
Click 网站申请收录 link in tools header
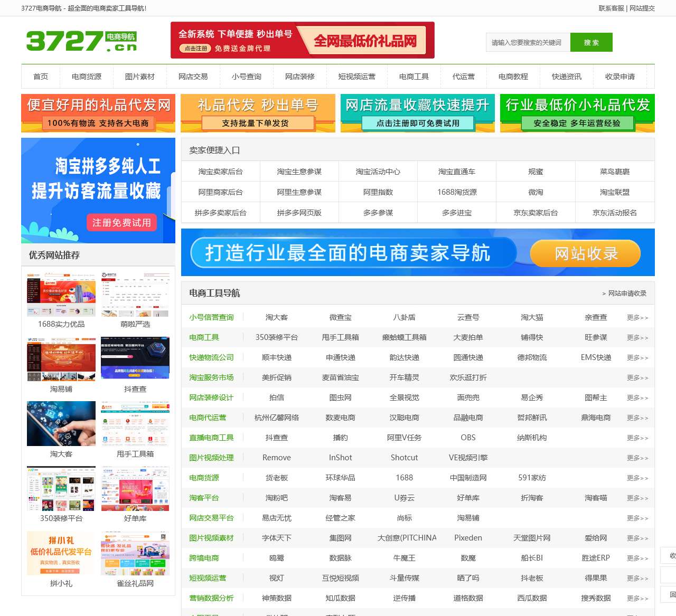[624, 293]
